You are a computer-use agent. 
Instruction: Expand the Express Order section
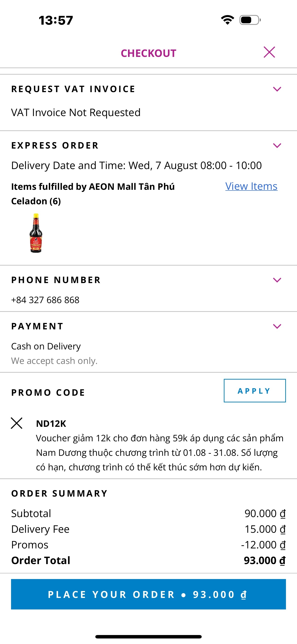tap(277, 146)
